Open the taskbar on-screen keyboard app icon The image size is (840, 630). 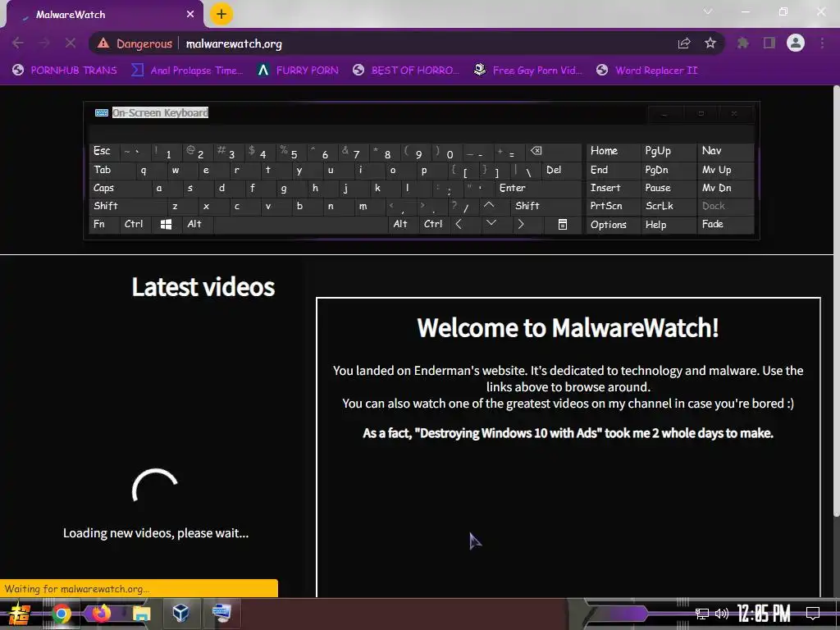(221, 613)
